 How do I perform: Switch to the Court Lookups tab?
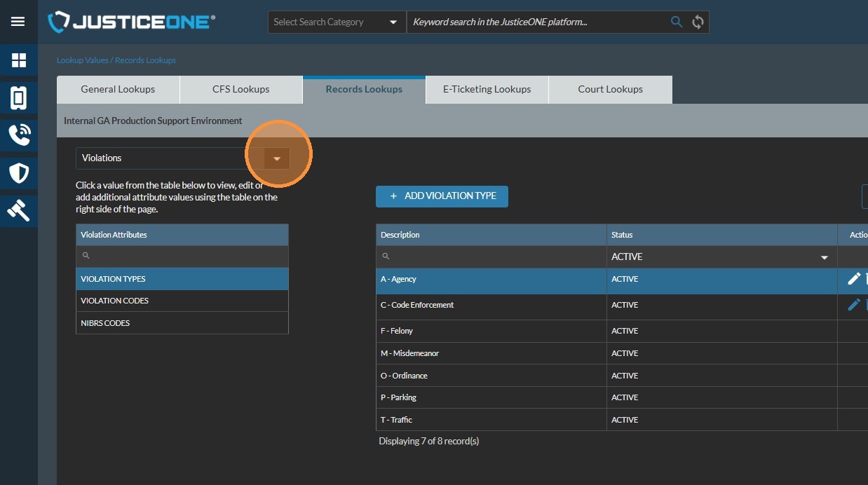610,90
